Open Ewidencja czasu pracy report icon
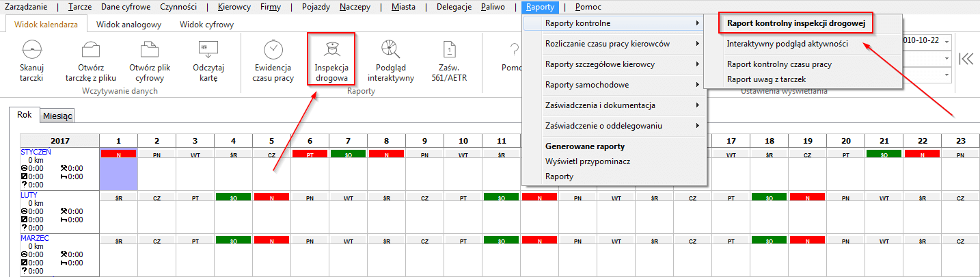Screen dimensions: 980x277 pyautogui.click(x=273, y=50)
